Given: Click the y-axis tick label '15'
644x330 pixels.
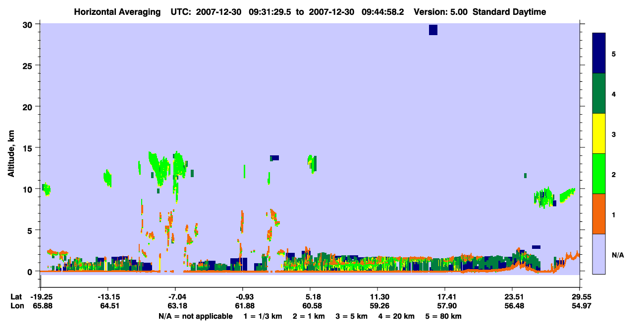Looking at the screenshot, I should 28,147.
